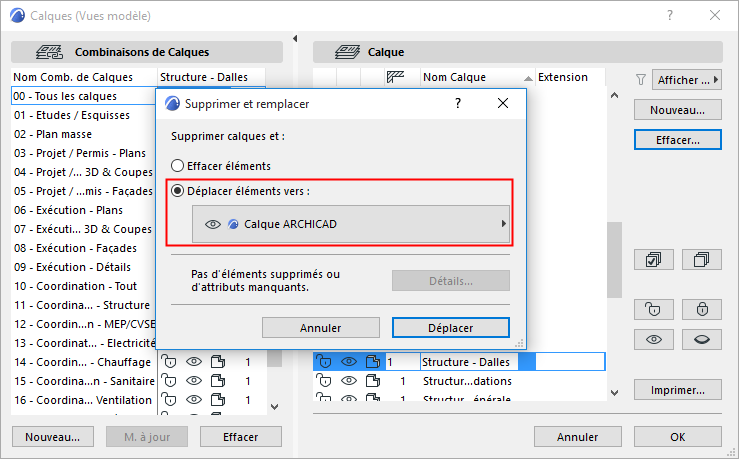The image size is (739, 459).
Task: Click the Show layers eye icon button
Action: 654,340
